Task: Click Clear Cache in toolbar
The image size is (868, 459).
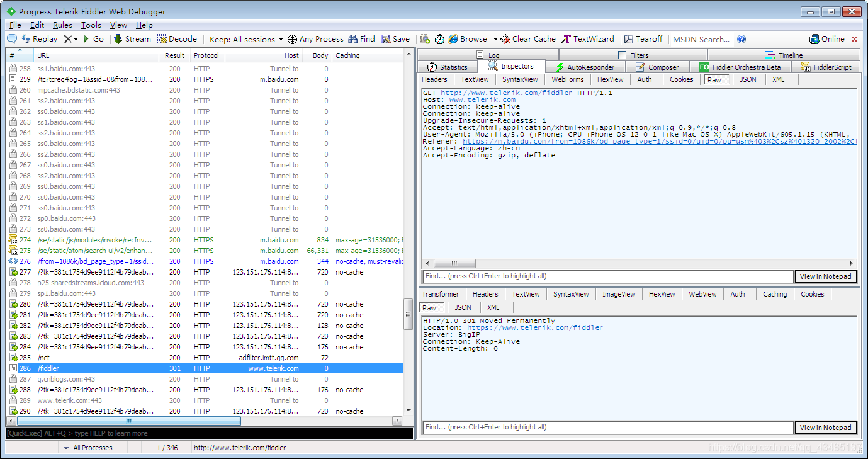Action: coord(528,39)
